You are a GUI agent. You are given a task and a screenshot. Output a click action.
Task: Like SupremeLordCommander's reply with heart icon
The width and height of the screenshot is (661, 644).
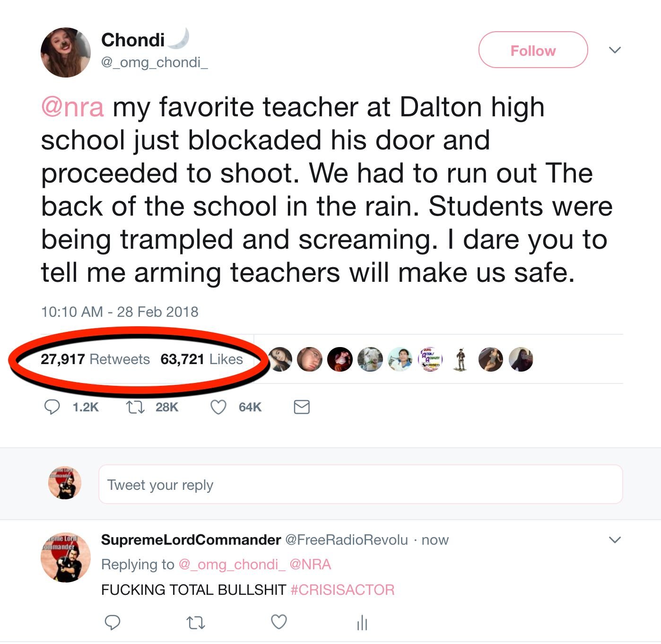pos(279,622)
